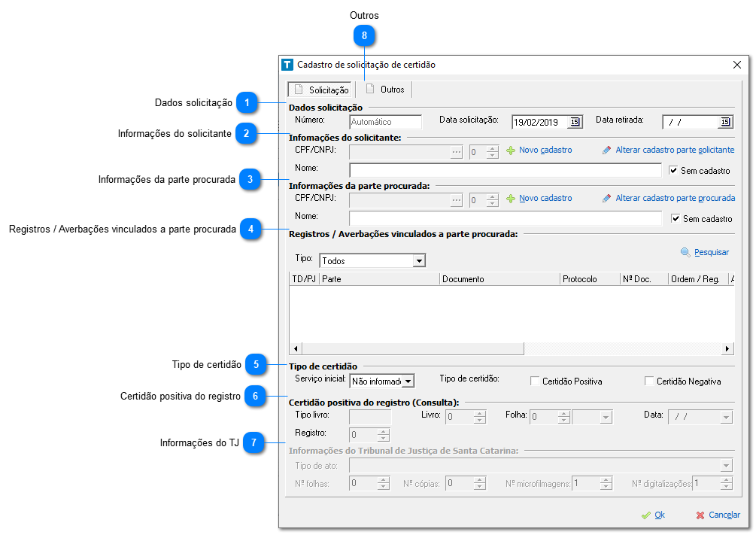Click annotation marker number 4

(250, 230)
